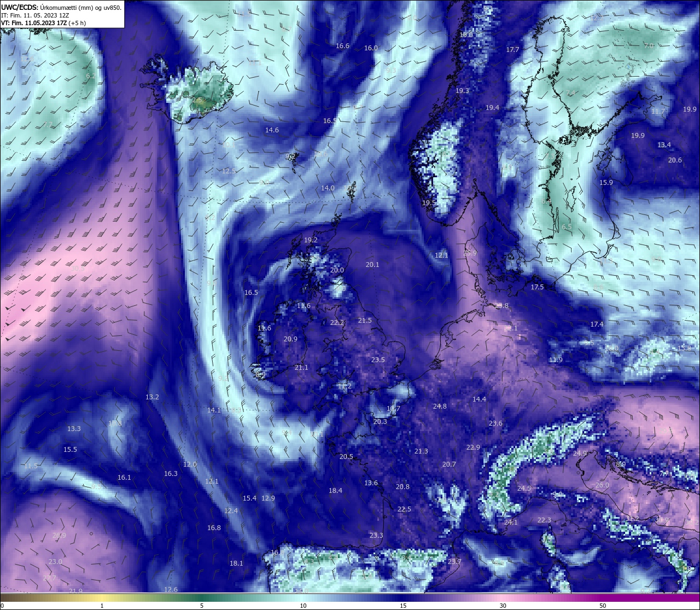The height and width of the screenshot is (610, 700).
Task: Click the map value '20.6'
Action: point(675,160)
